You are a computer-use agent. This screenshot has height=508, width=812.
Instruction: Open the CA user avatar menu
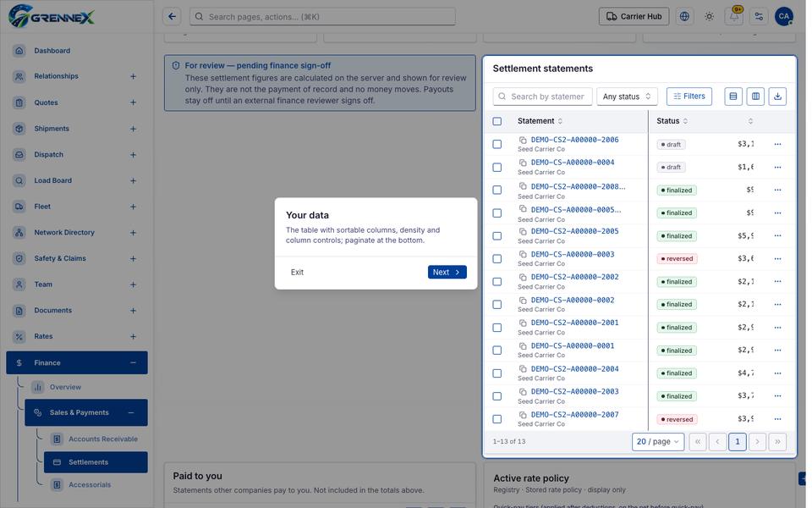(x=783, y=17)
